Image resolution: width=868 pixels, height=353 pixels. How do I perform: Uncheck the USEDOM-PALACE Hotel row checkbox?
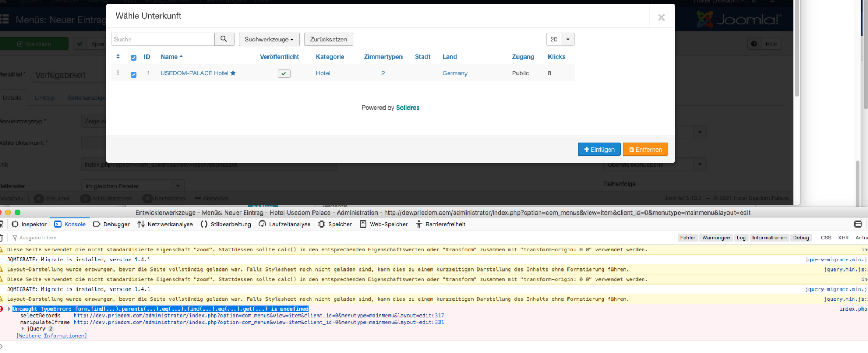click(x=133, y=74)
